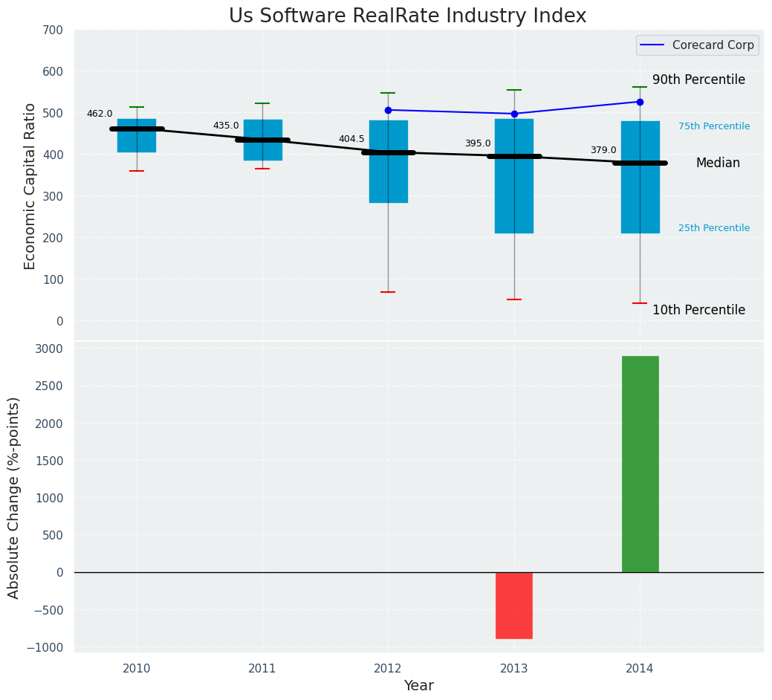Select Corecard Corp's 2013 data point
The image size is (772, 700).
[514, 114]
